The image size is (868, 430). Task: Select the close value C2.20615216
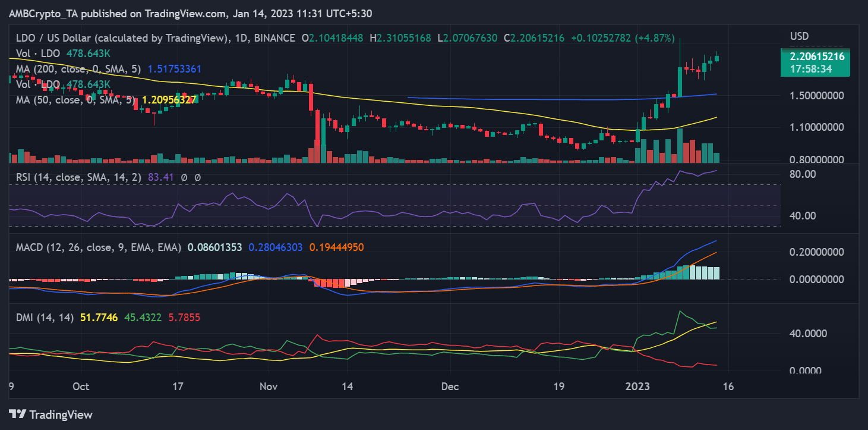click(x=535, y=38)
